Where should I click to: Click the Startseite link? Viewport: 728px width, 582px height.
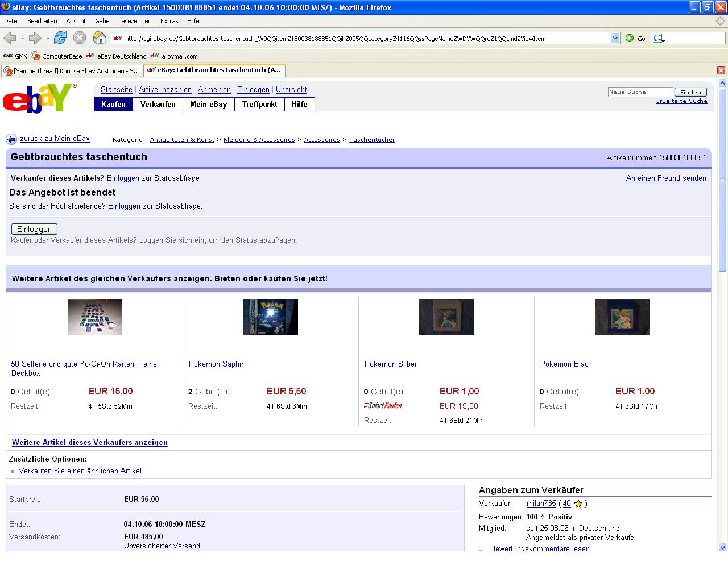[x=117, y=90]
